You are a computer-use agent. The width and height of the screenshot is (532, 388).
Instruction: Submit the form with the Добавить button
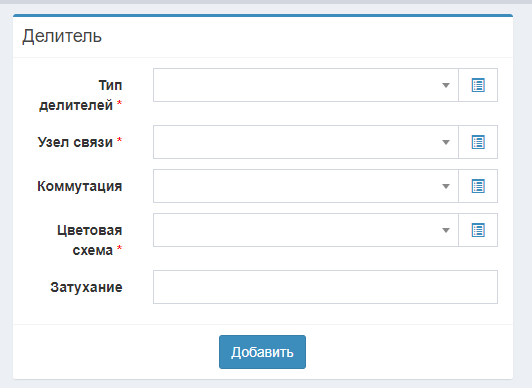(x=262, y=352)
